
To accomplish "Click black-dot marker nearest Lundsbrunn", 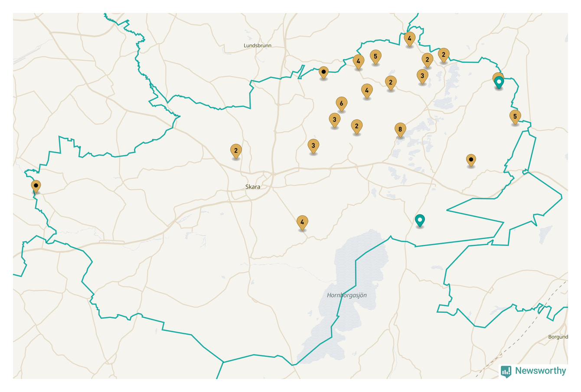I will [323, 72].
